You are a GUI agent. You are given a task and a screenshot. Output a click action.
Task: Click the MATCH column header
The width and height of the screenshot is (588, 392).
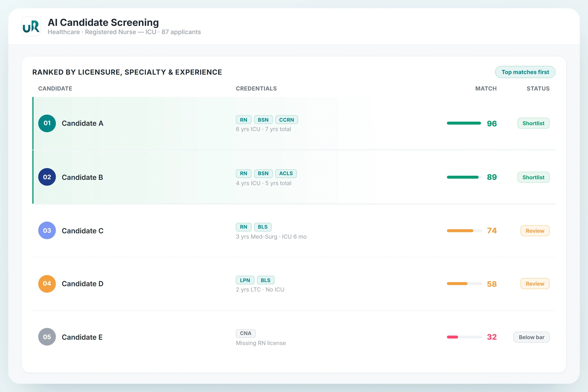click(x=486, y=89)
